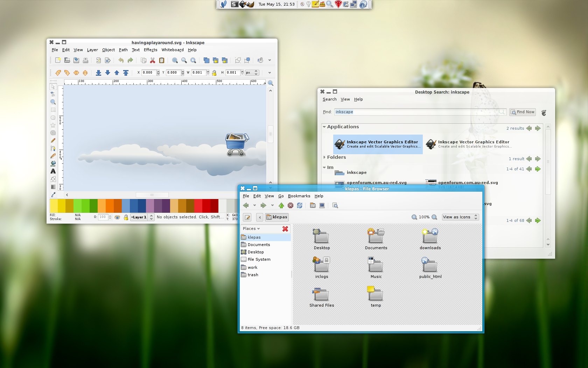Viewport: 588px width, 368px height.
Task: Click the Search icon in File Browser toolbar
Action: click(x=335, y=205)
